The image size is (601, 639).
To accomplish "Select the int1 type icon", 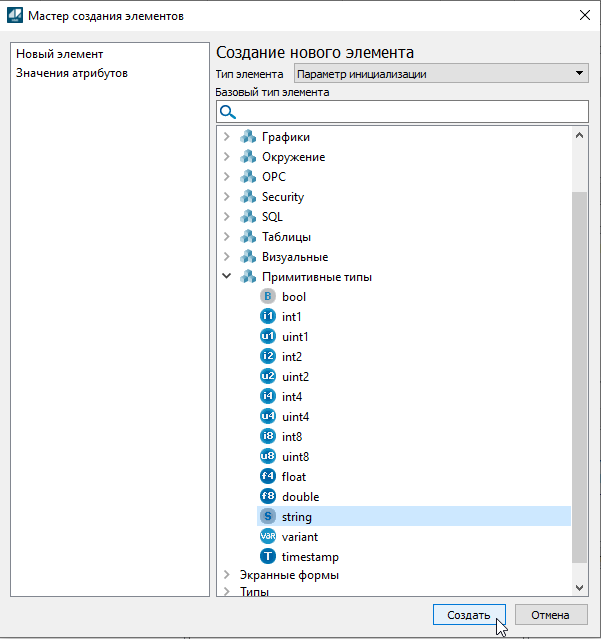I will [x=267, y=317].
